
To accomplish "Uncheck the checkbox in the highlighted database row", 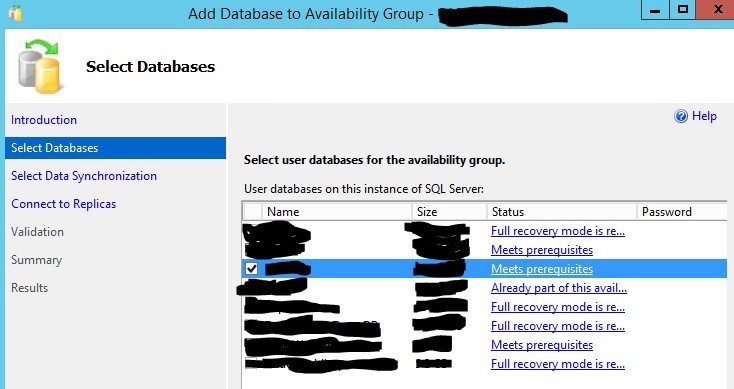I will click(x=251, y=269).
